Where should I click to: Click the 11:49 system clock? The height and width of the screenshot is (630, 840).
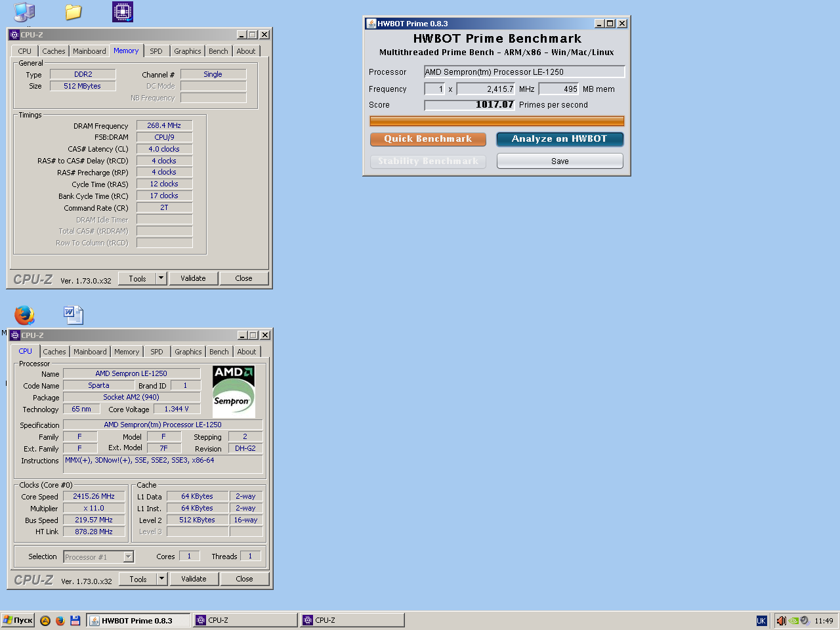824,621
